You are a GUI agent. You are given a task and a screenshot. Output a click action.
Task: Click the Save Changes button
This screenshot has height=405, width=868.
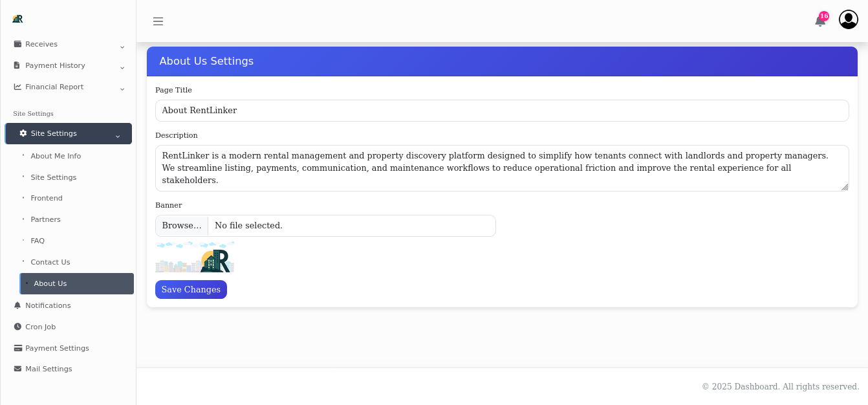[191, 289]
